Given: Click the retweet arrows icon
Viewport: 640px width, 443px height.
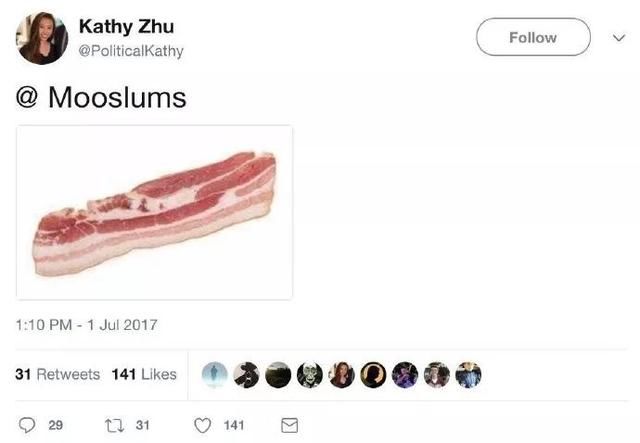Looking at the screenshot, I should coord(113,425).
